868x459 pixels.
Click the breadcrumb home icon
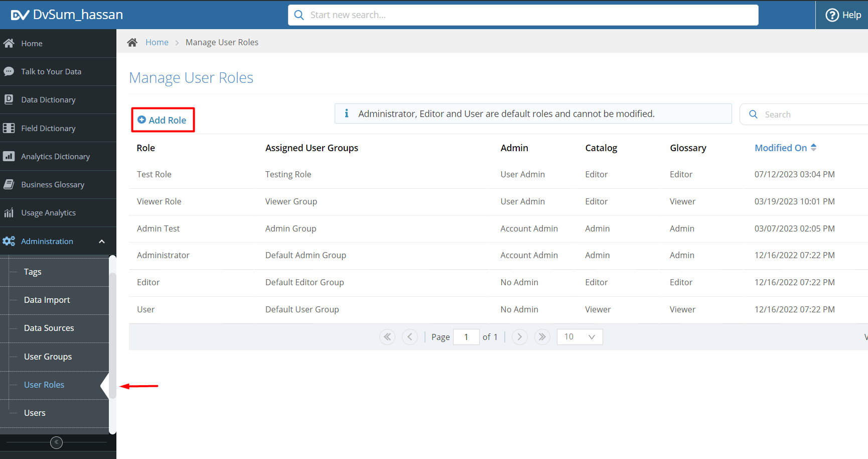click(x=132, y=42)
